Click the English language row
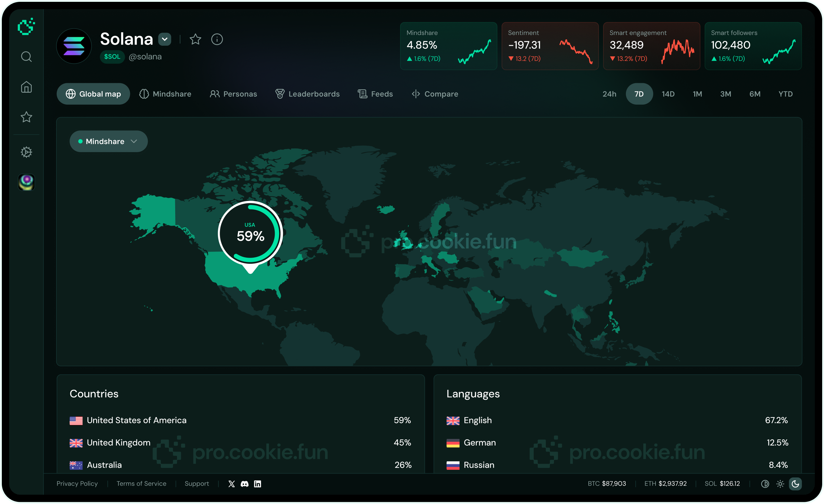This screenshot has height=504, width=824. click(617, 420)
